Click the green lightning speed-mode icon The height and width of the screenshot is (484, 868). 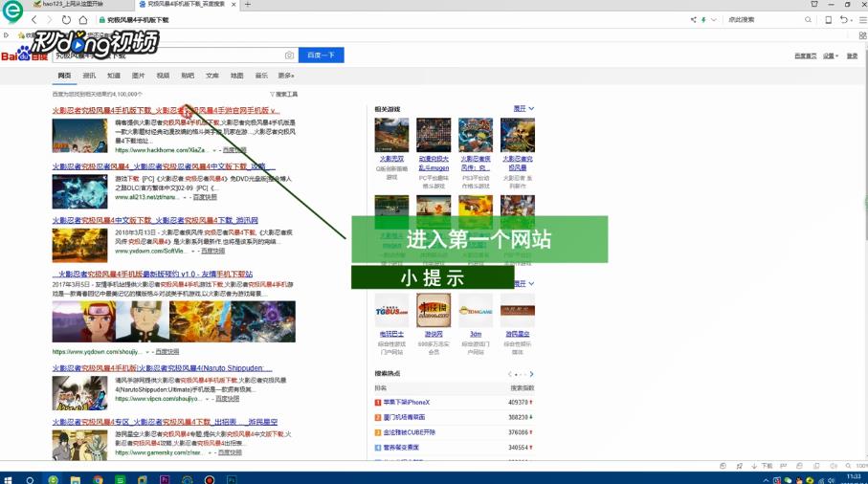click(703, 20)
